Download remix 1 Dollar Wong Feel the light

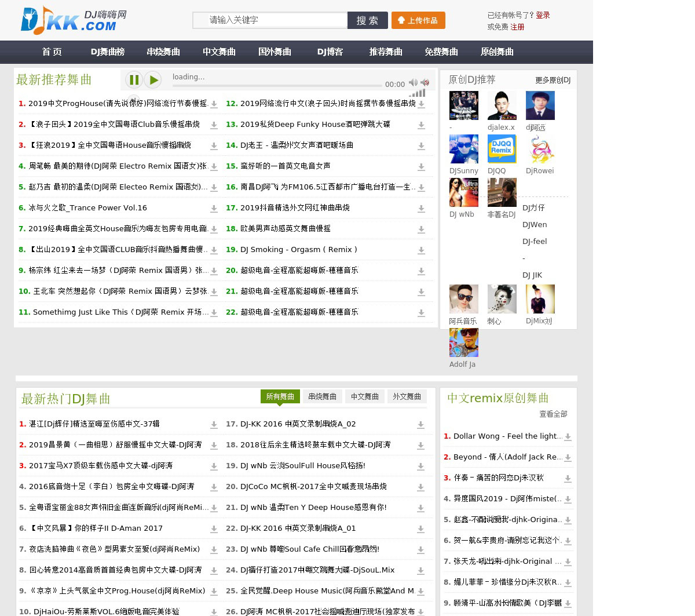click(x=568, y=437)
